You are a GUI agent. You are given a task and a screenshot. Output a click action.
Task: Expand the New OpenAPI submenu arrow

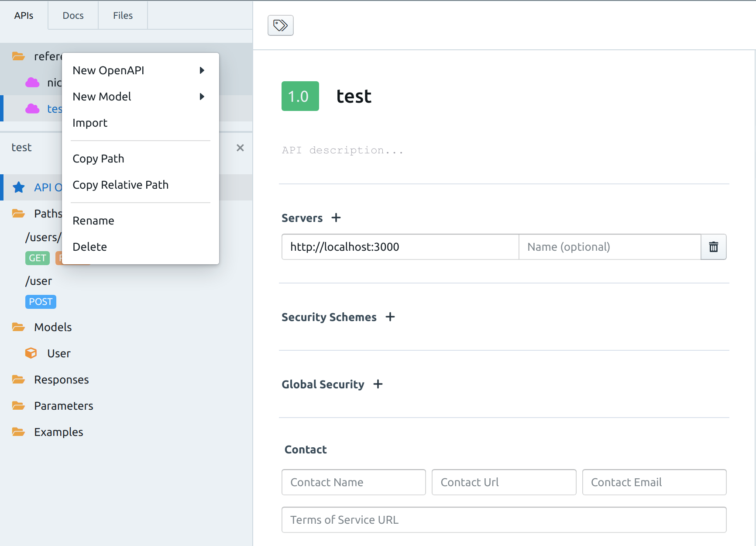pyautogui.click(x=202, y=70)
